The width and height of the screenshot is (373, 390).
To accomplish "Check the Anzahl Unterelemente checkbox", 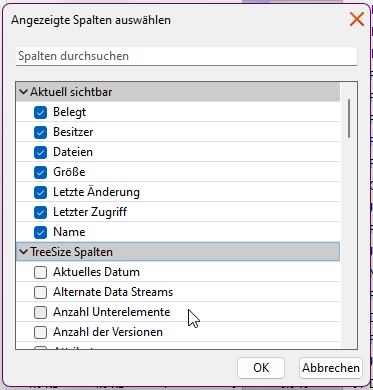I will point(40,312).
